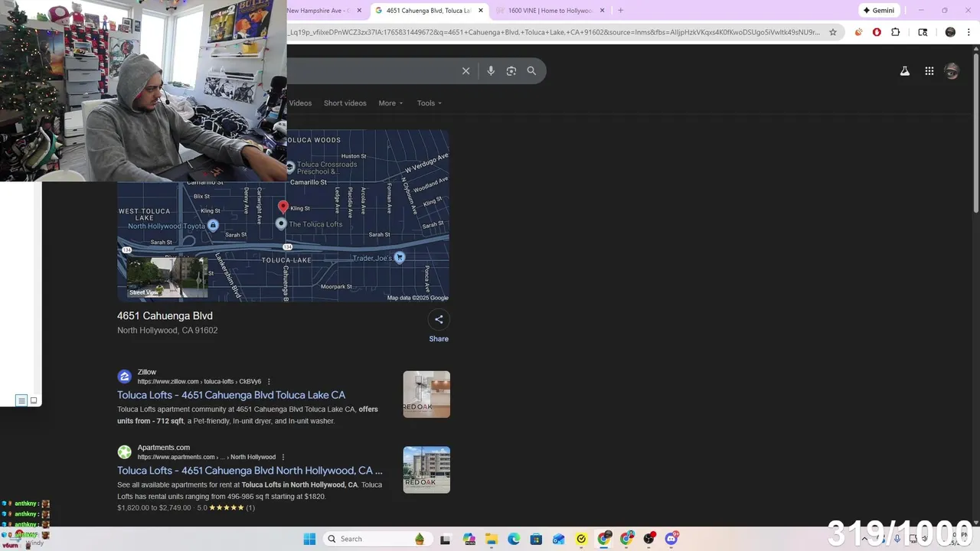Open the Google apps grid

click(x=929, y=71)
